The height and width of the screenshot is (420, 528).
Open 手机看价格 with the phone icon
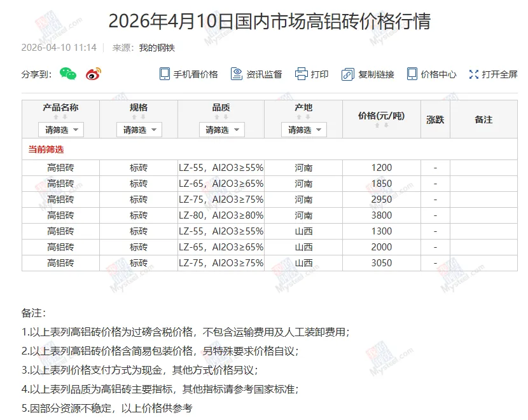(x=163, y=74)
